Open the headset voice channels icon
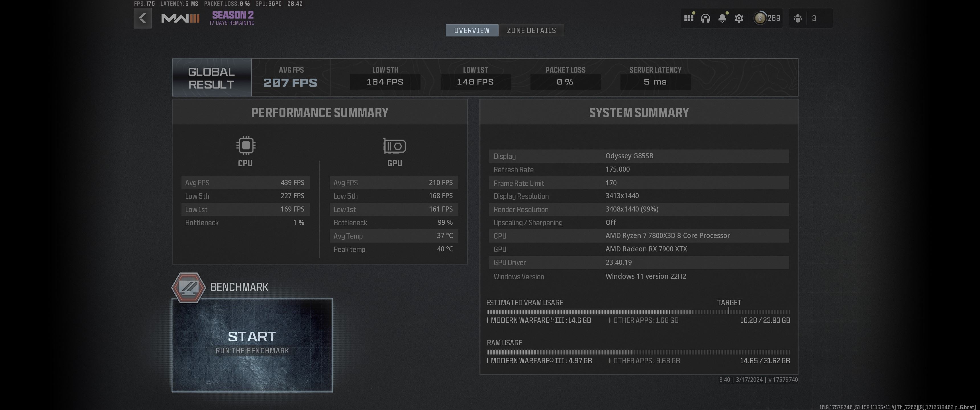This screenshot has height=410, width=980. 705,18
